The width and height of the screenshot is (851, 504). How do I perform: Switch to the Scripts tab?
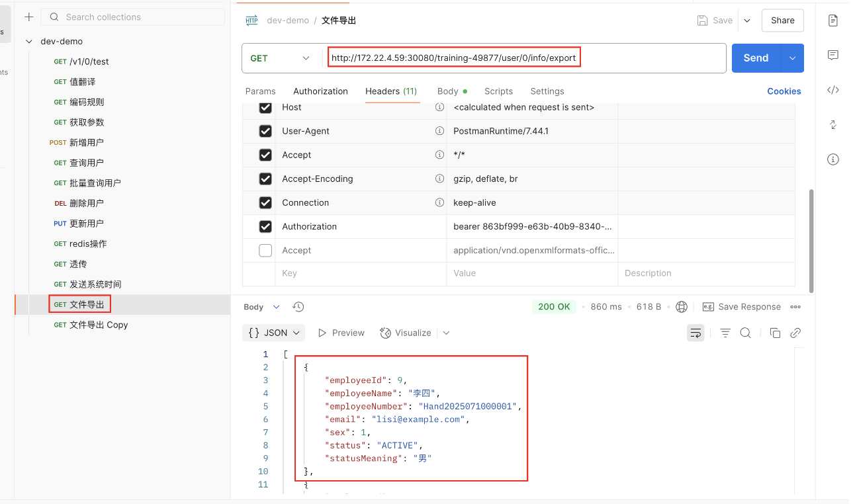[498, 91]
